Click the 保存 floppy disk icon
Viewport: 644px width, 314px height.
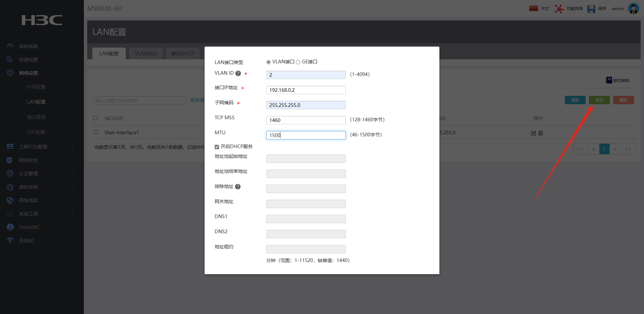[x=591, y=9]
